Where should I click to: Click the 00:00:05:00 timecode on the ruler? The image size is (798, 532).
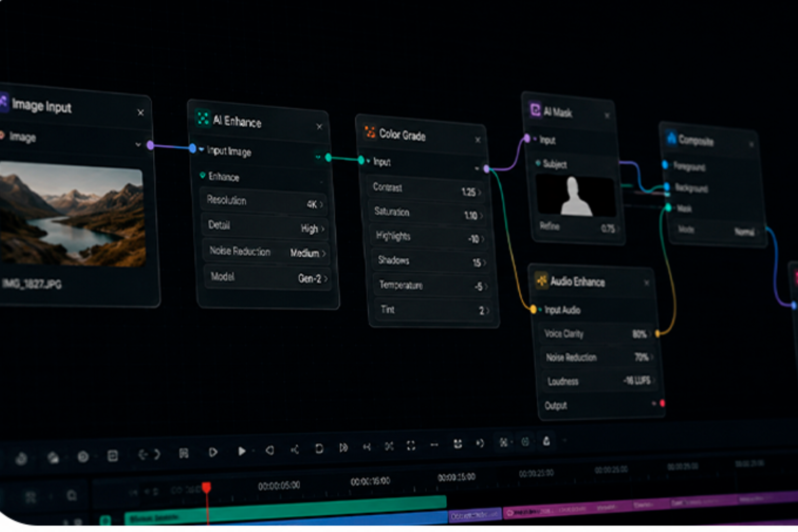[279, 485]
